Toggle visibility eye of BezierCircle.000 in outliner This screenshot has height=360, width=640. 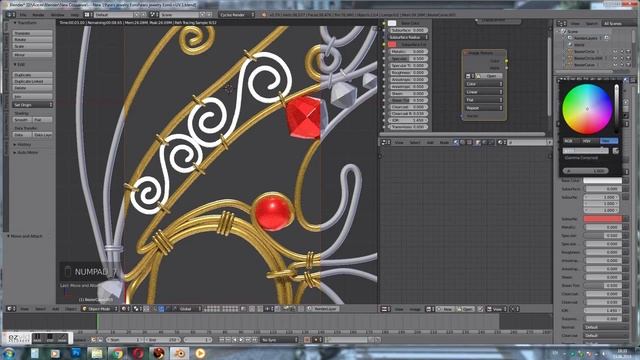(x=615, y=58)
